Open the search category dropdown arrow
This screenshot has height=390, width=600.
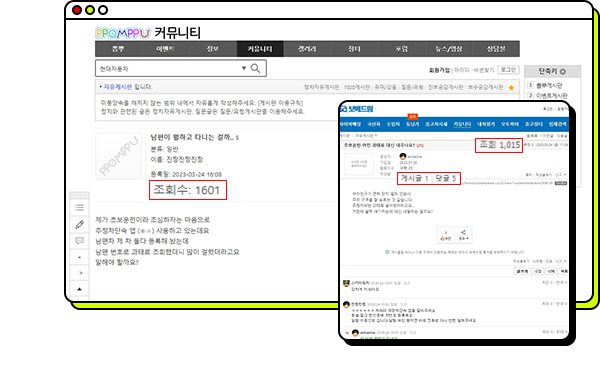(x=243, y=68)
